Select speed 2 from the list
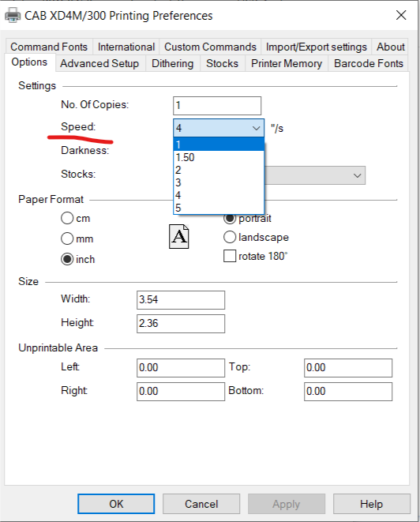This screenshot has height=522, width=420. click(x=219, y=170)
